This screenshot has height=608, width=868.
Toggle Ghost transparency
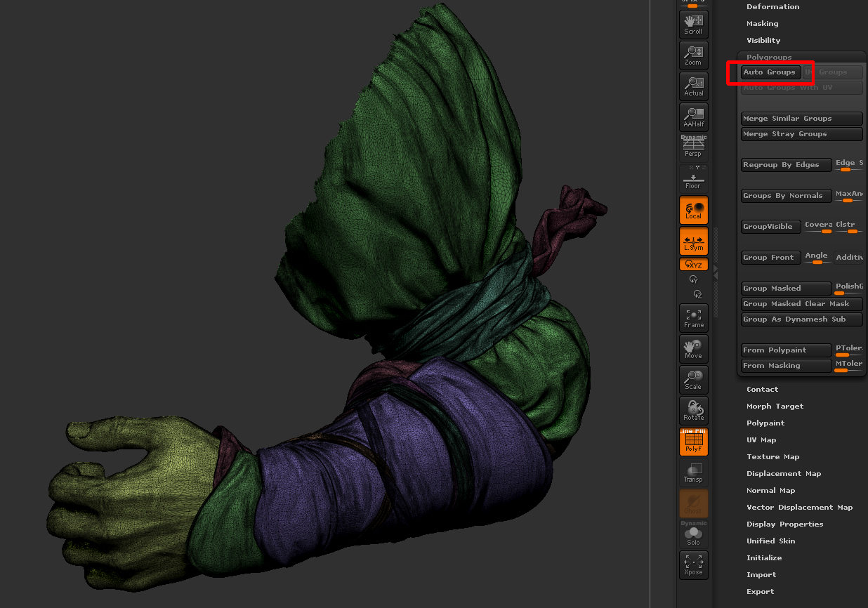[694, 503]
